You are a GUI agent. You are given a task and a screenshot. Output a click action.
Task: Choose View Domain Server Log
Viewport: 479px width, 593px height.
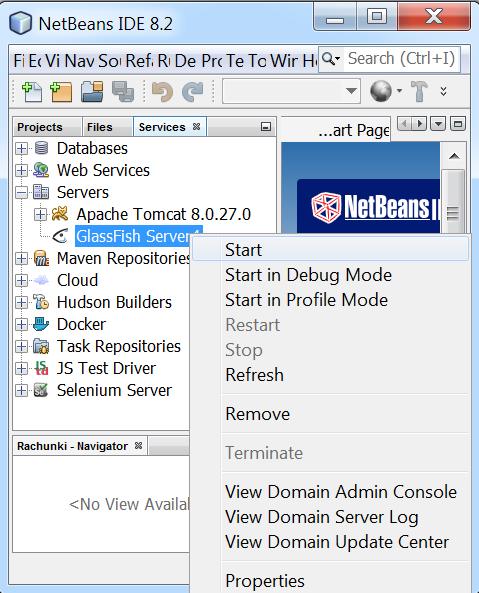click(331, 517)
